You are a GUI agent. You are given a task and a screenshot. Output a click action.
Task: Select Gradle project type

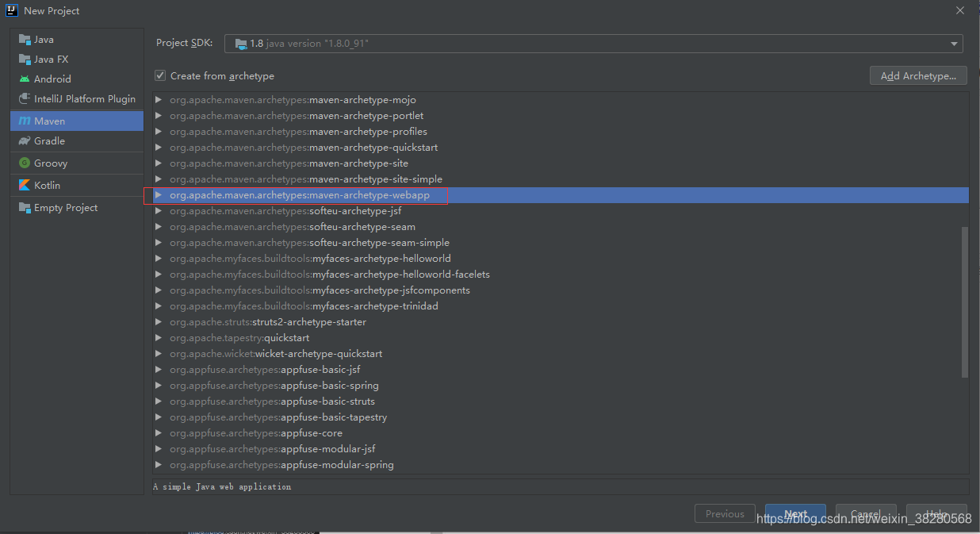pyautogui.click(x=77, y=140)
